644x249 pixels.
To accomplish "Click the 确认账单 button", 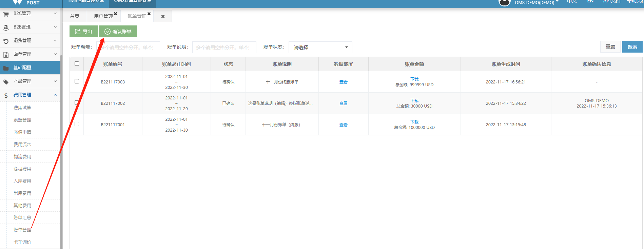I will (118, 32).
